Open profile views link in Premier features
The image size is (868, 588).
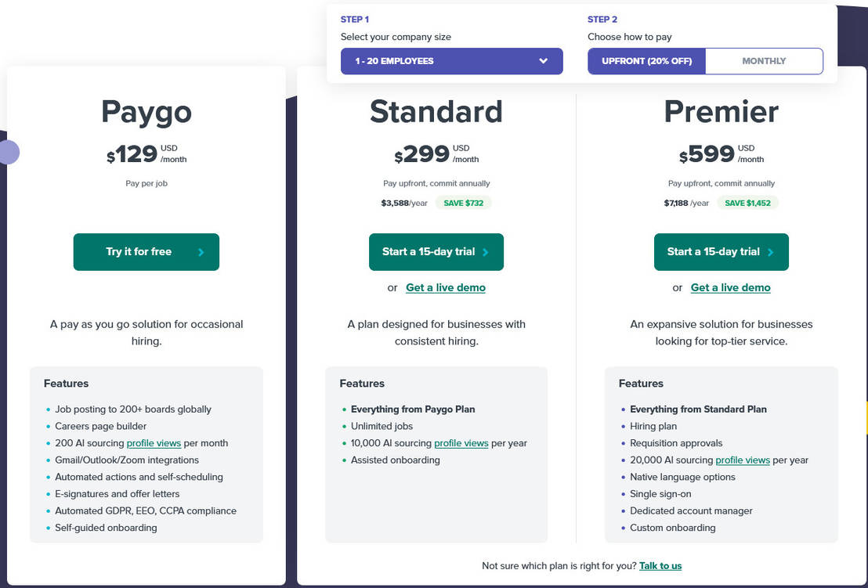[743, 460]
